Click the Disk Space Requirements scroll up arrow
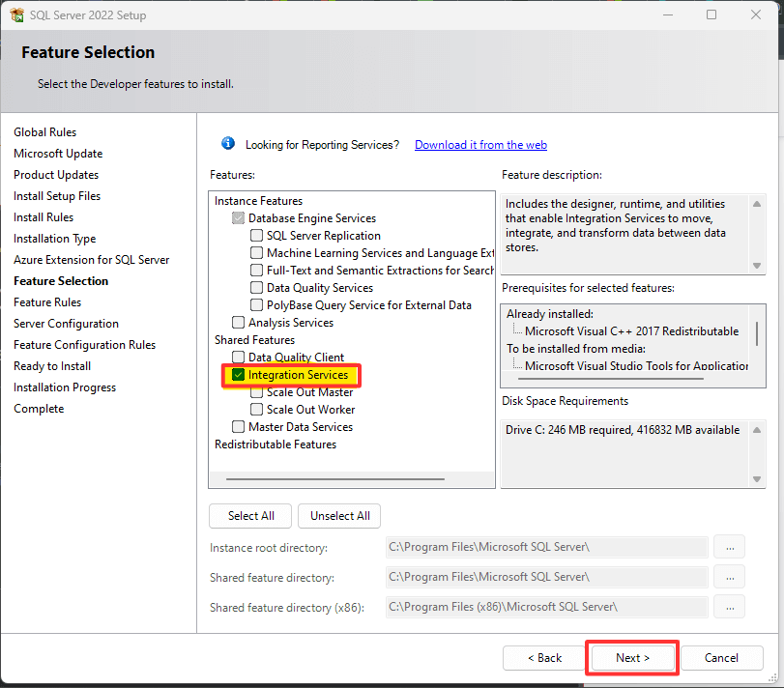 coord(757,430)
